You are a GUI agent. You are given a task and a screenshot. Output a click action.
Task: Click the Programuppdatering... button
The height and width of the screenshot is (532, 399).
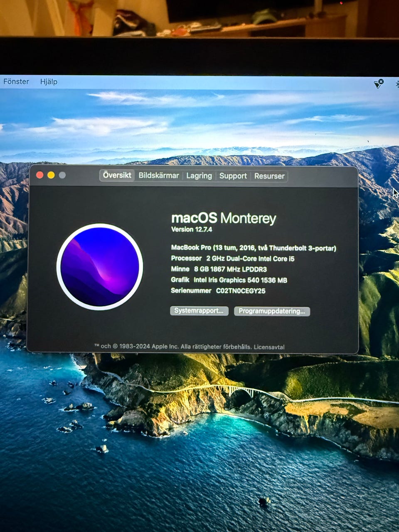pyautogui.click(x=272, y=311)
